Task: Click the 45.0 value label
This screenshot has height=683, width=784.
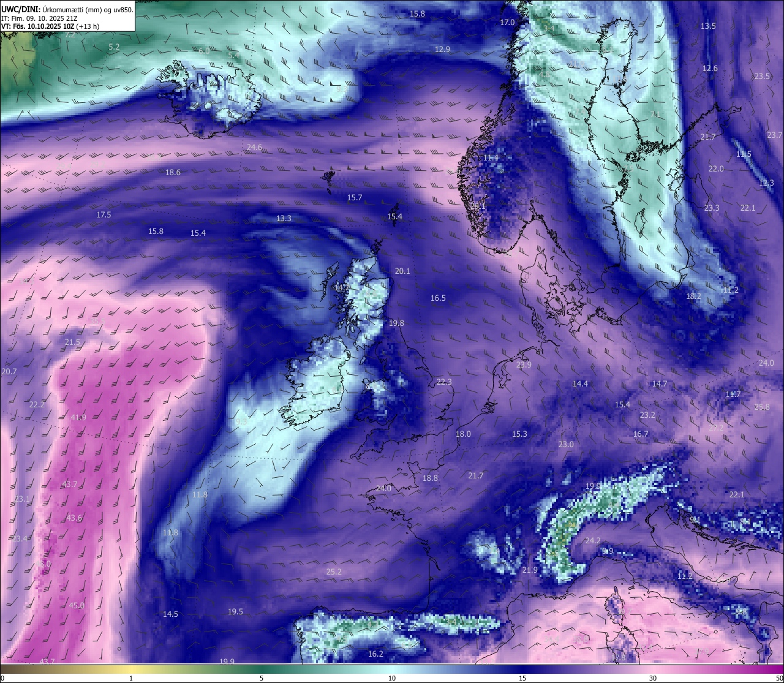Action: (x=76, y=605)
